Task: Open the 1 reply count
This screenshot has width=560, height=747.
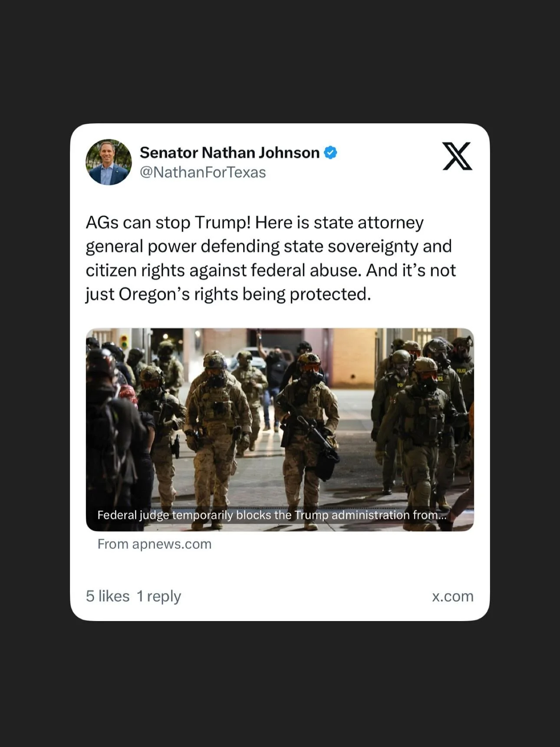Action: pyautogui.click(x=159, y=596)
